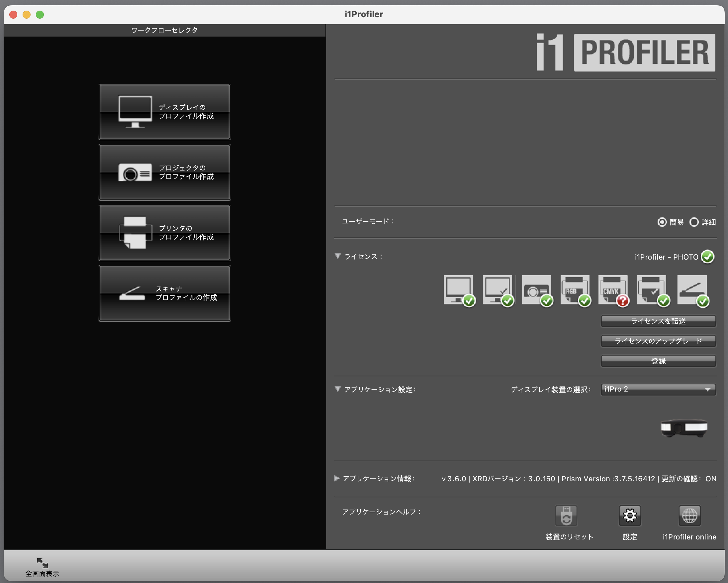
Task: Open i1Profiler online globe icon
Action: [x=689, y=516]
